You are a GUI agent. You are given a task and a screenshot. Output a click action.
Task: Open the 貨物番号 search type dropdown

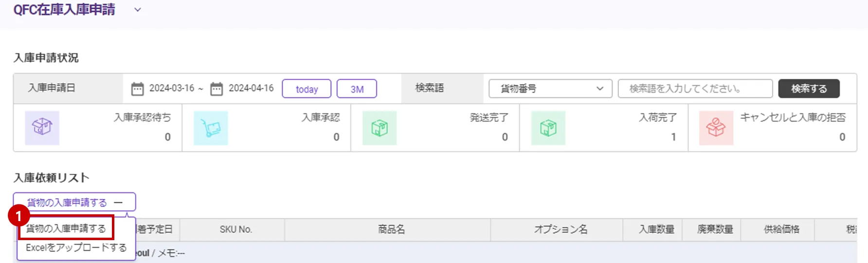point(550,89)
